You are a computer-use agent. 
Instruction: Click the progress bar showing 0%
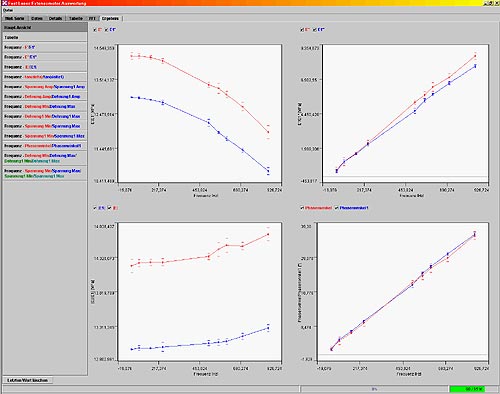coord(374,389)
